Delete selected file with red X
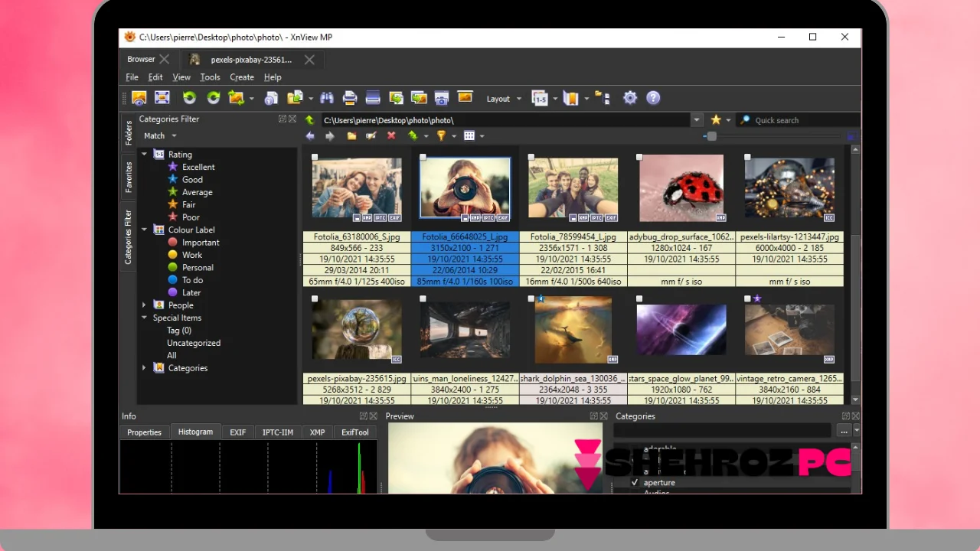 (391, 136)
